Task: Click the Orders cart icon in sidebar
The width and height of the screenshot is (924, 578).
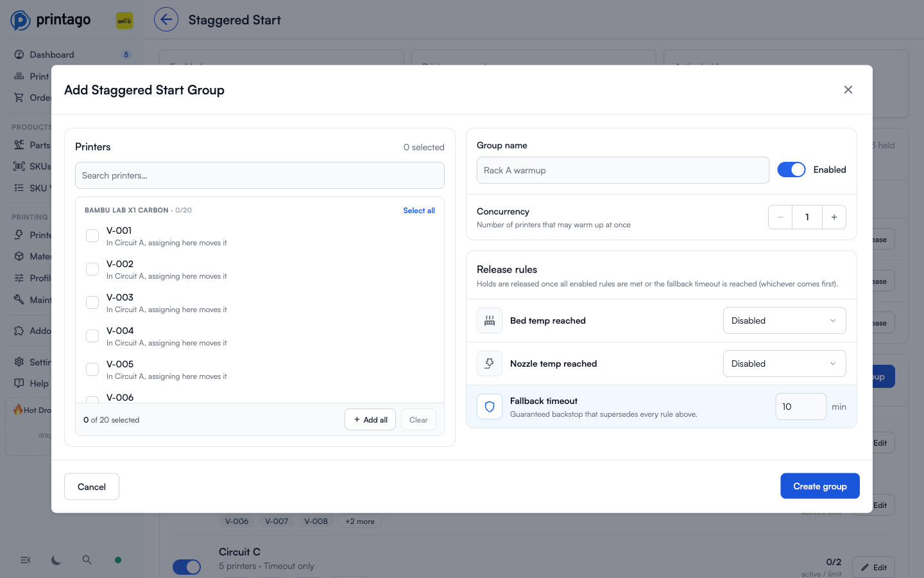Action: (19, 98)
